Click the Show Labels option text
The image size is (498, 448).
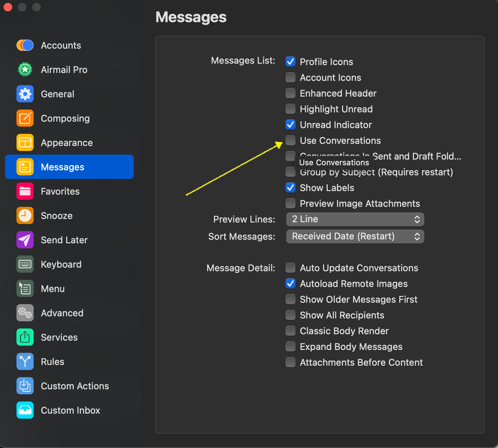[x=327, y=188]
